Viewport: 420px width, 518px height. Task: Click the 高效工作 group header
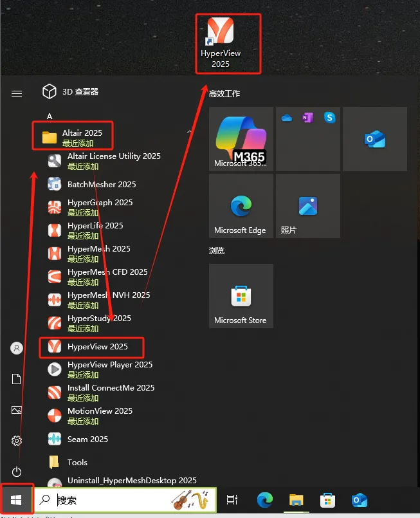[x=224, y=94]
